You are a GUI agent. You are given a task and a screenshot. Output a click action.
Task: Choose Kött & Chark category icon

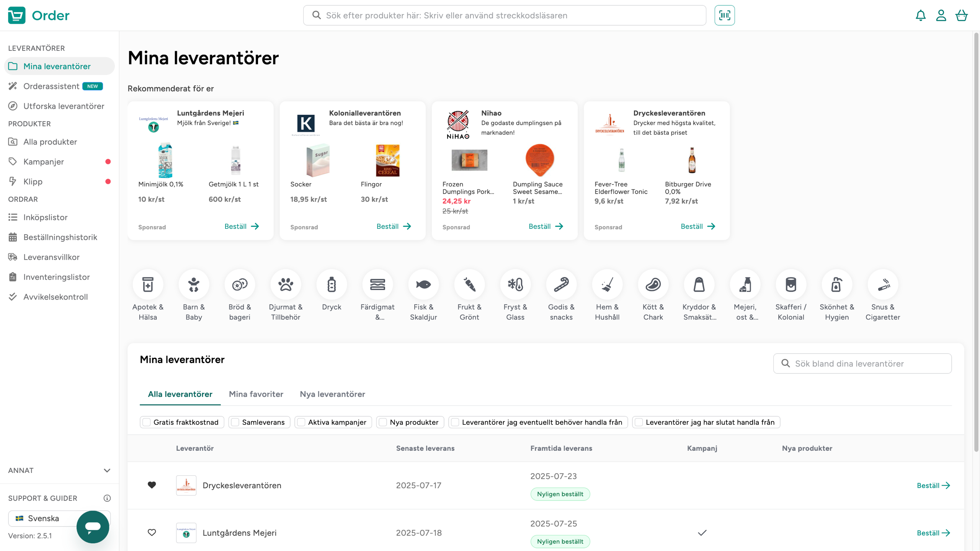click(x=653, y=284)
